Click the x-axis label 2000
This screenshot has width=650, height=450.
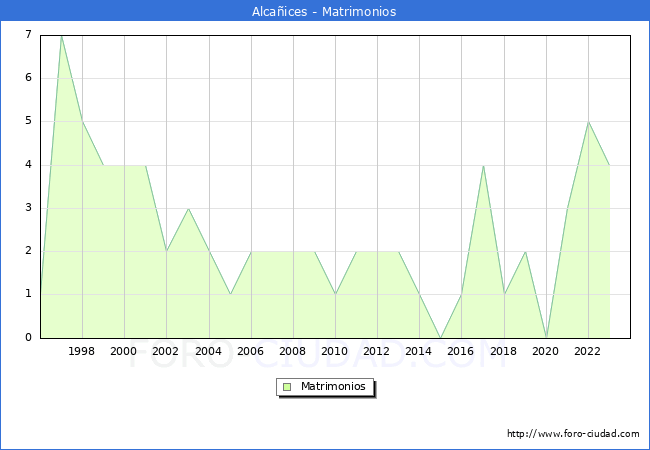click(x=123, y=351)
